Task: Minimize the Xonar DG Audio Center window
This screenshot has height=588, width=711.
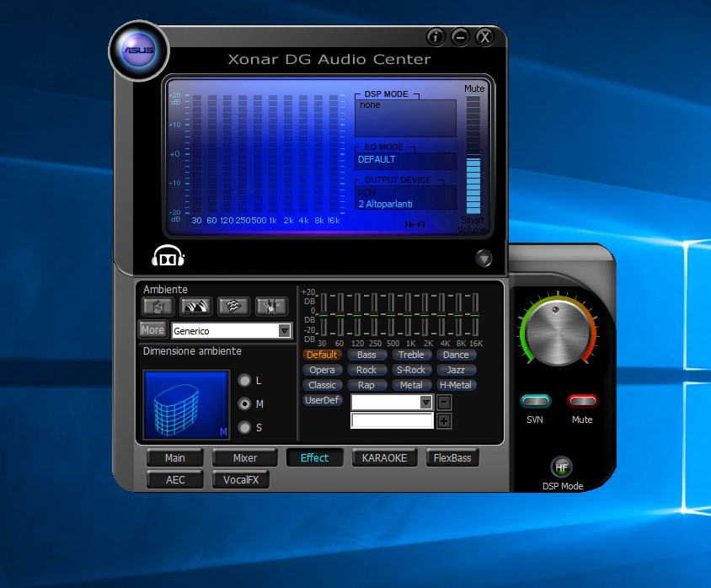Action: click(460, 37)
